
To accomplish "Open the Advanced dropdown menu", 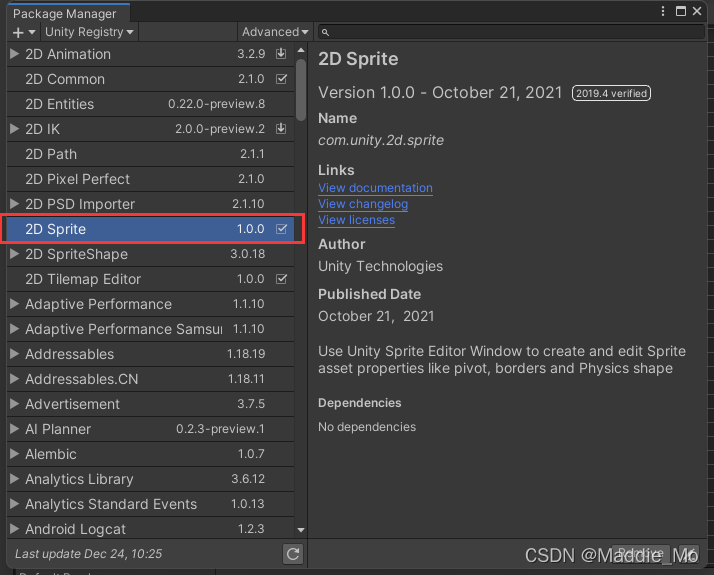I will 275,32.
